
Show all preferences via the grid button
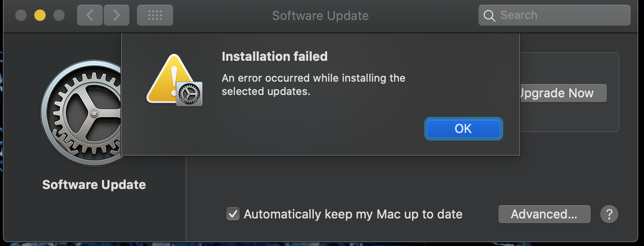point(155,16)
